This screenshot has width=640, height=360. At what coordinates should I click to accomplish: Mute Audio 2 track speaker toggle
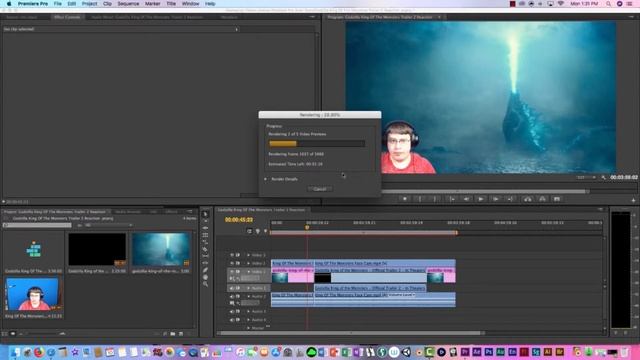pos(232,296)
